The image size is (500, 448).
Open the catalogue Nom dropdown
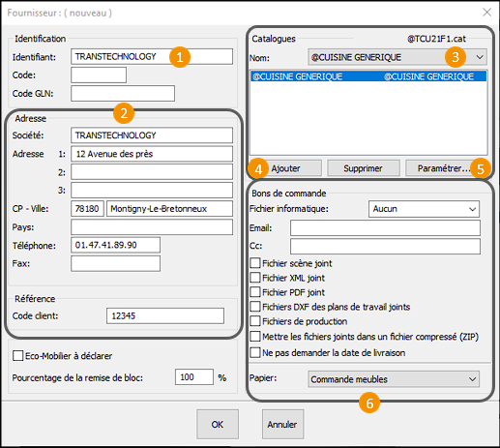[x=397, y=57]
